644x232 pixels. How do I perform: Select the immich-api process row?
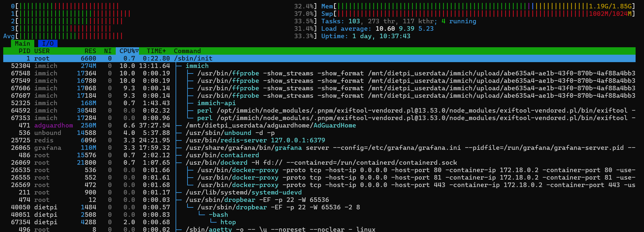(216, 103)
